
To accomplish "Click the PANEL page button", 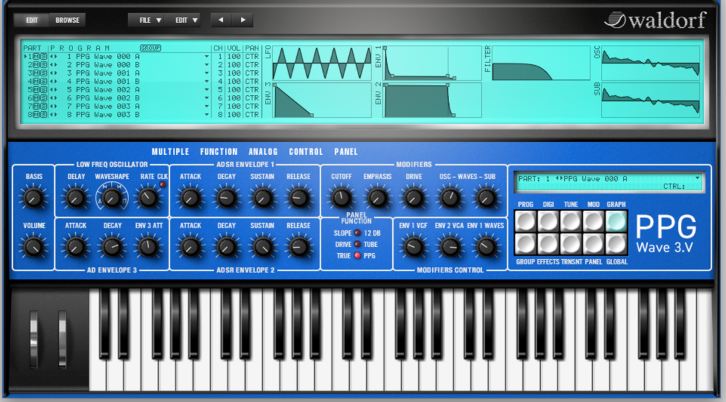I will (x=593, y=244).
